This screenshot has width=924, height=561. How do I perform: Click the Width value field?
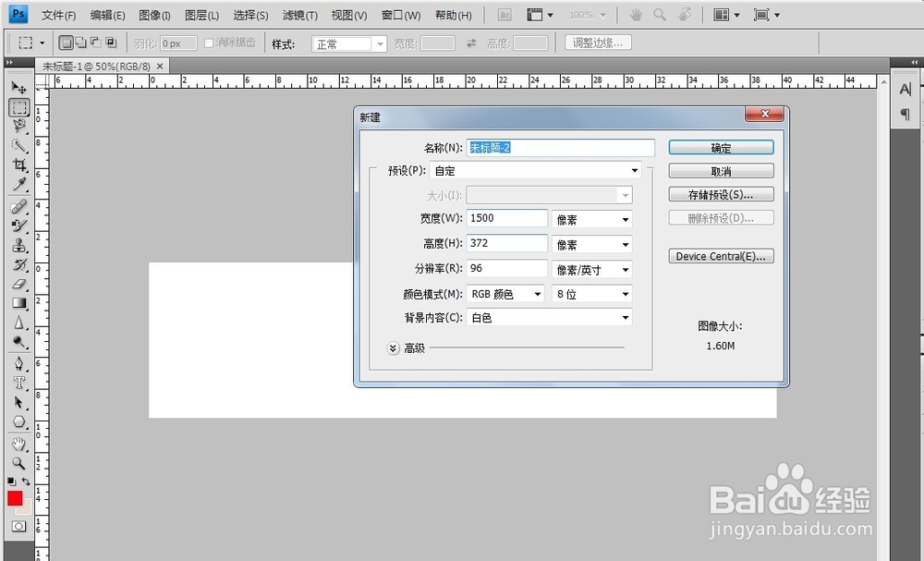click(506, 218)
